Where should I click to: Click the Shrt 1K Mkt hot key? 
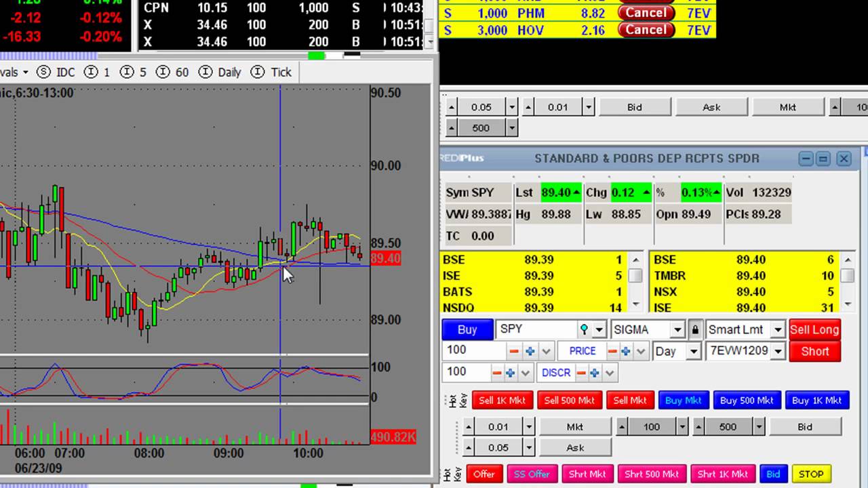(722, 474)
